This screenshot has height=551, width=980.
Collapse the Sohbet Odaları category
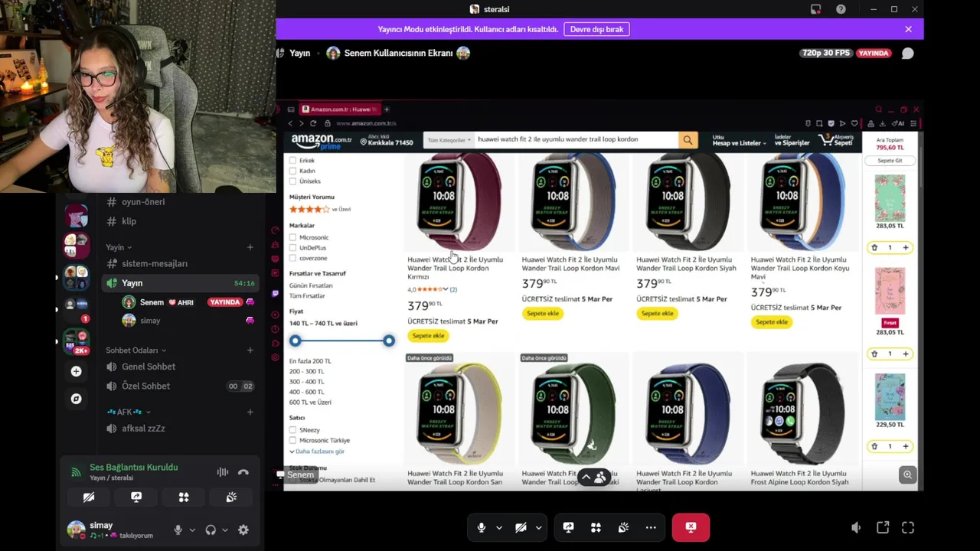136,350
